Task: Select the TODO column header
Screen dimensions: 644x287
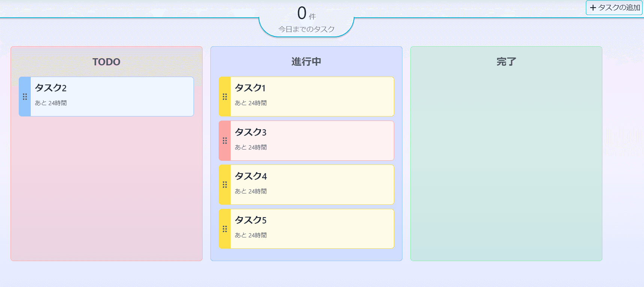Action: 107,62
